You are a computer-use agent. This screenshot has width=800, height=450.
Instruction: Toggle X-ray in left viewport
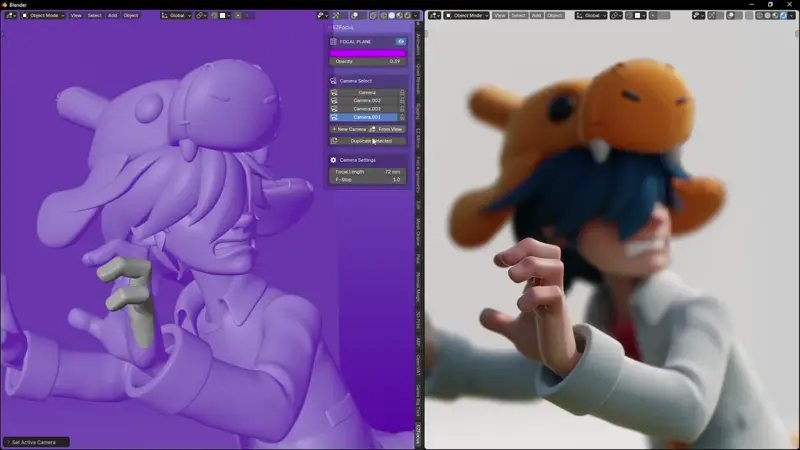coord(373,15)
